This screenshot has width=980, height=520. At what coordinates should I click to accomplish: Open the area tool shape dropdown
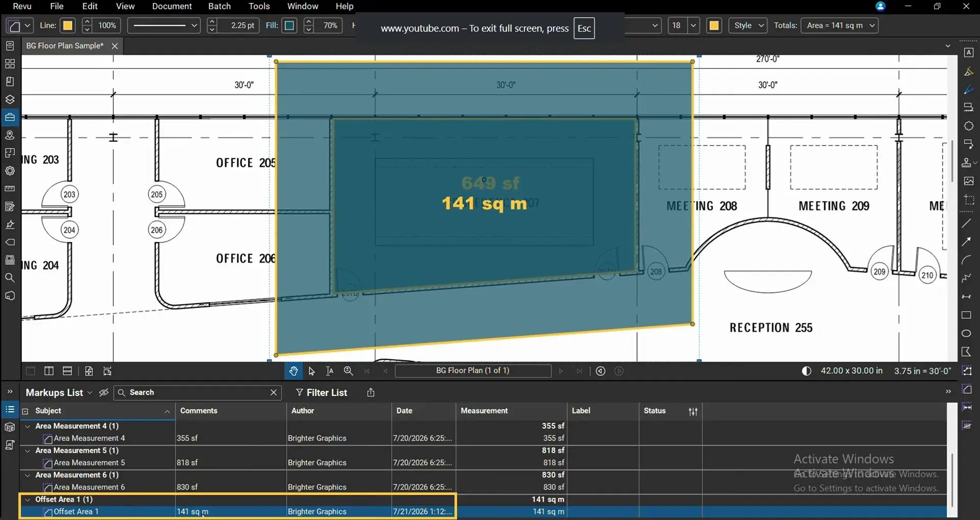click(28, 26)
